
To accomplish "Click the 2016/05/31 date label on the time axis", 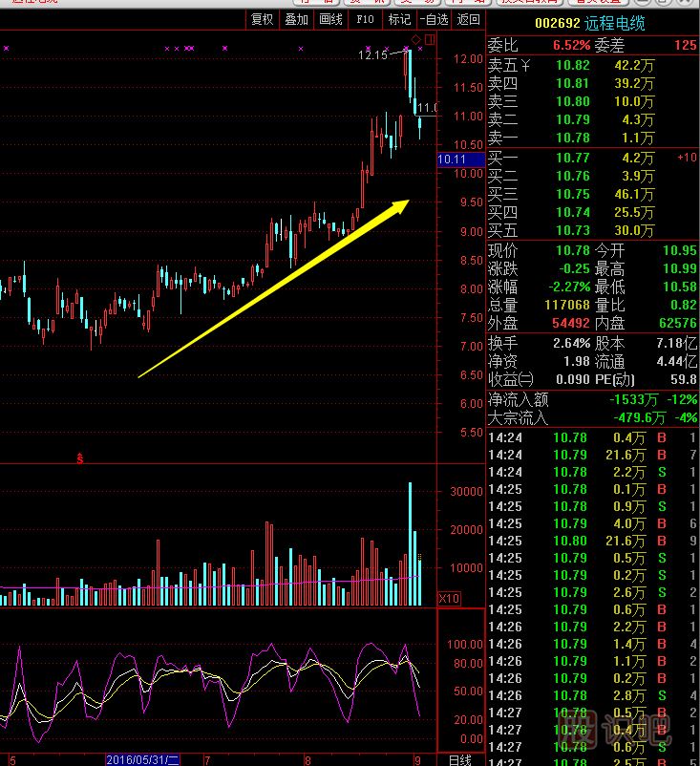I will pos(141,759).
